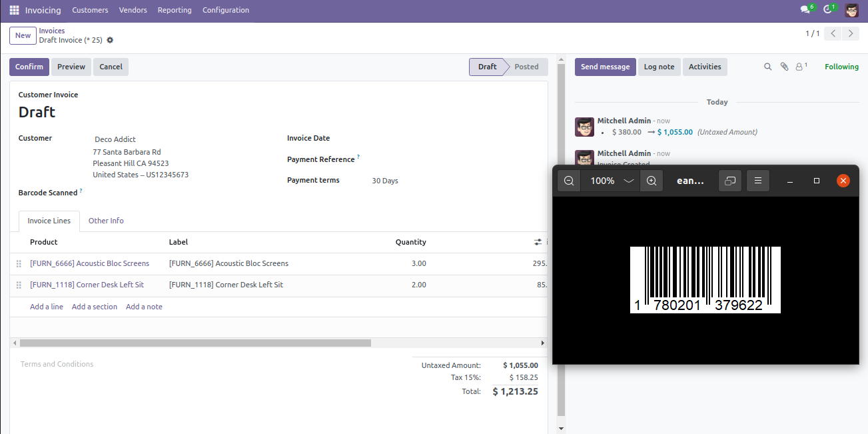Sort by the Product column header
The image size is (868, 434).
tap(44, 242)
